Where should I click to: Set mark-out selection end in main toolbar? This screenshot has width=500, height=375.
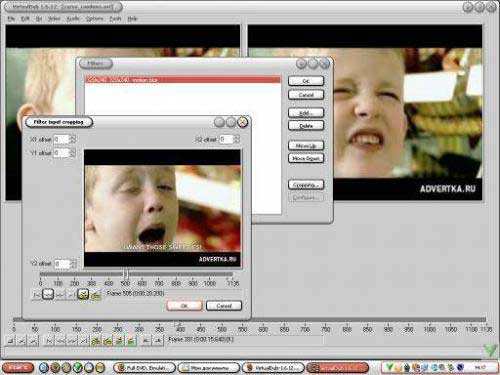tap(158, 340)
